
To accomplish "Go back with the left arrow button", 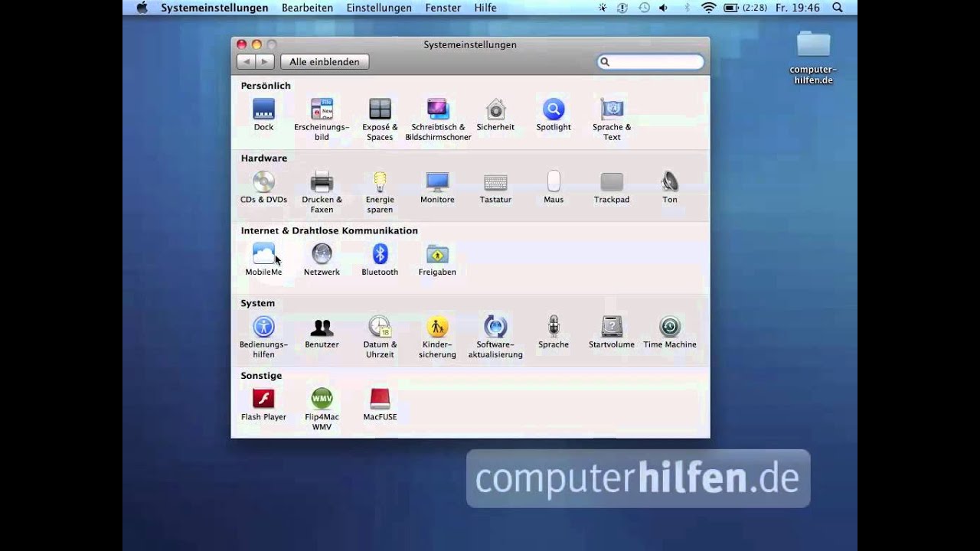I will pos(246,62).
